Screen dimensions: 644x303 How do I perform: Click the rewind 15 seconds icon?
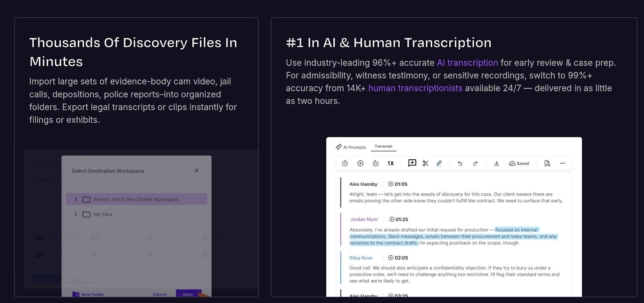click(x=345, y=163)
